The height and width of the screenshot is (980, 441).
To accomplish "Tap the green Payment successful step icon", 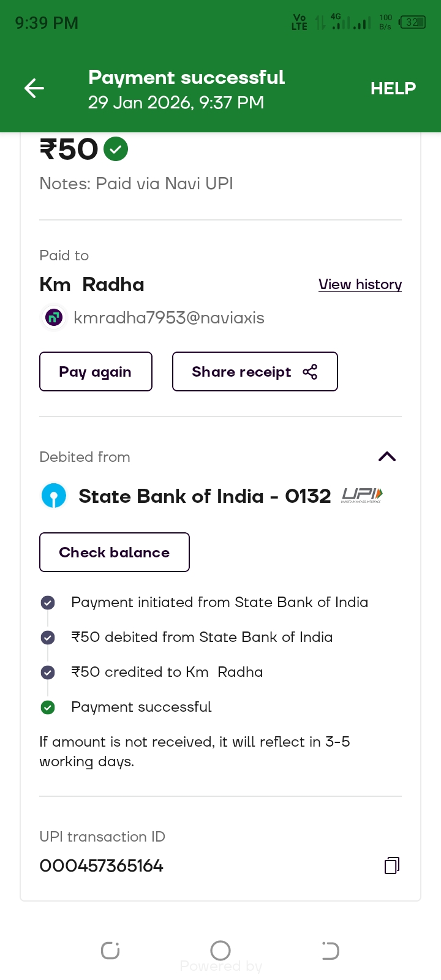I will [x=48, y=707].
